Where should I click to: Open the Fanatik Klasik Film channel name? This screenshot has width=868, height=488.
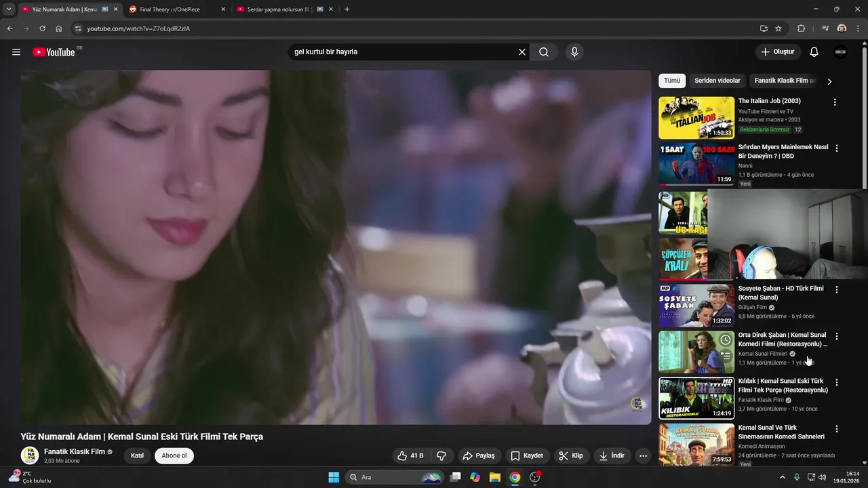75,451
